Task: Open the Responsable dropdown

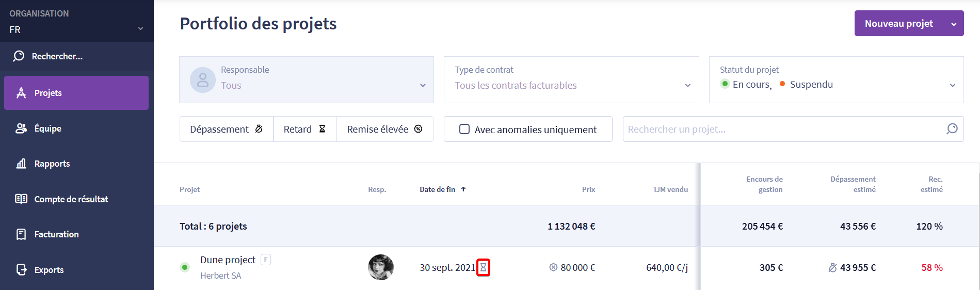Action: point(307,79)
